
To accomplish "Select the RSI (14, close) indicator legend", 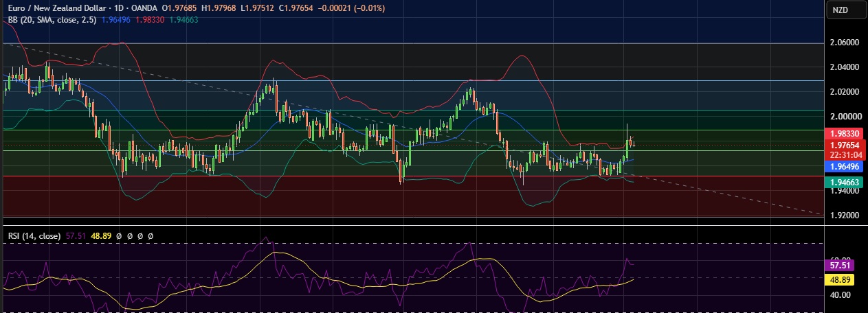I will pyautogui.click(x=33, y=235).
